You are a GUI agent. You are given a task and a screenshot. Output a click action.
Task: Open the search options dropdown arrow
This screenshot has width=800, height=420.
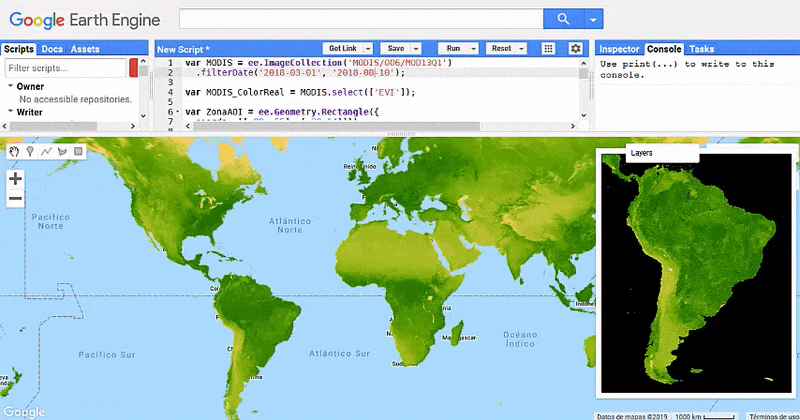tap(593, 19)
